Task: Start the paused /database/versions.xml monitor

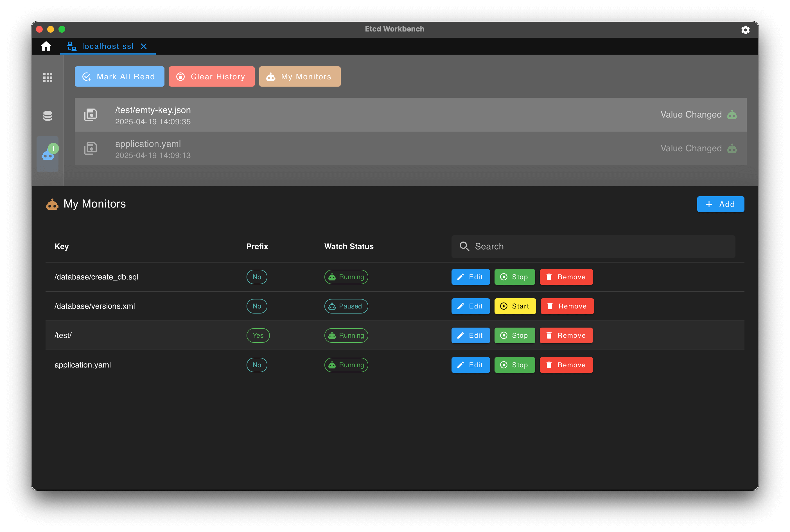Action: [515, 306]
